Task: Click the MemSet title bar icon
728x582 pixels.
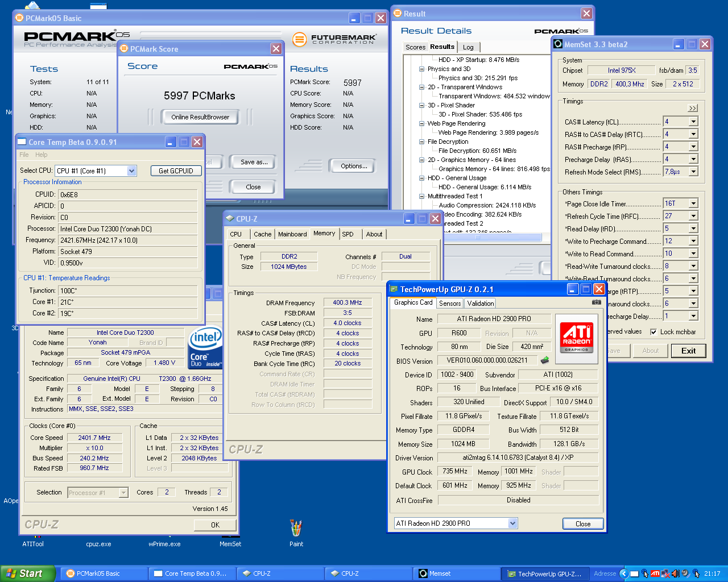Action: (x=557, y=44)
